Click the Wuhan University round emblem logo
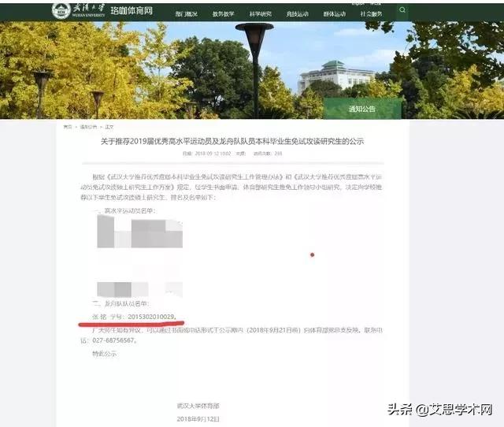 (61, 11)
